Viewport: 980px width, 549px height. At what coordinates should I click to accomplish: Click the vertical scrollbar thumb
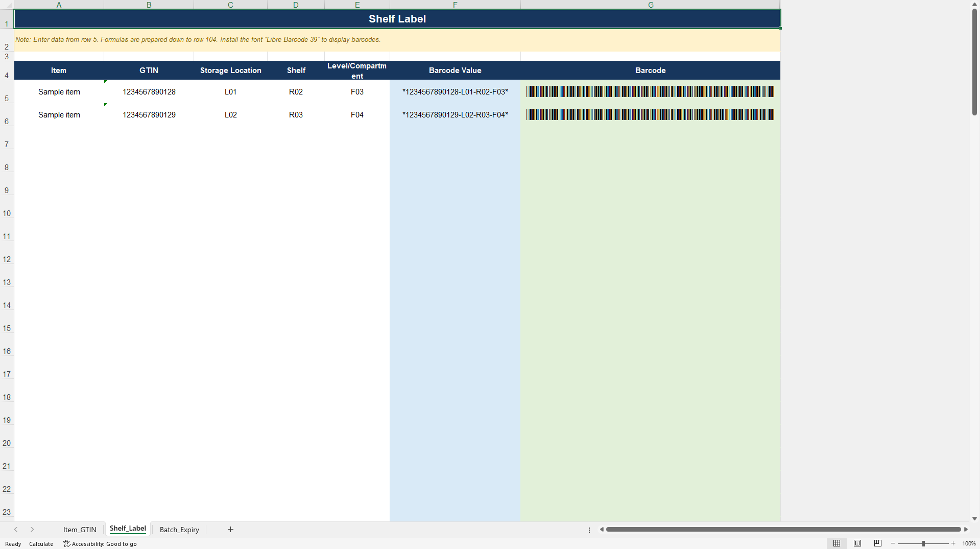click(x=974, y=62)
